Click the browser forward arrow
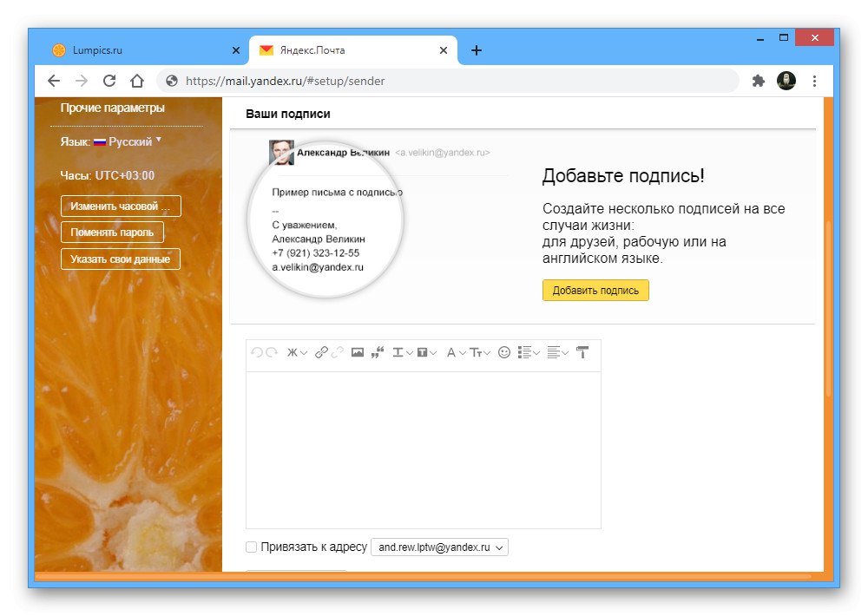This screenshot has height=616, width=868. click(x=82, y=81)
